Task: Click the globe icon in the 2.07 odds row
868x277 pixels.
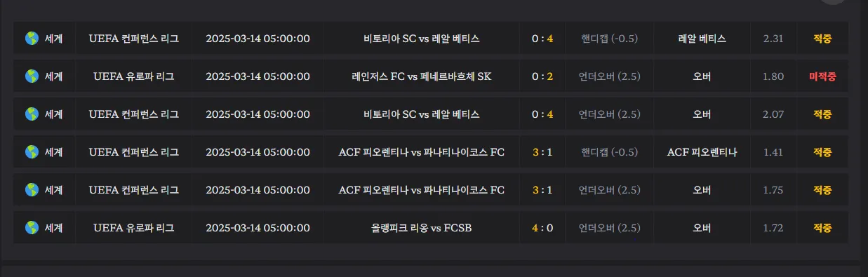Action: coord(31,114)
